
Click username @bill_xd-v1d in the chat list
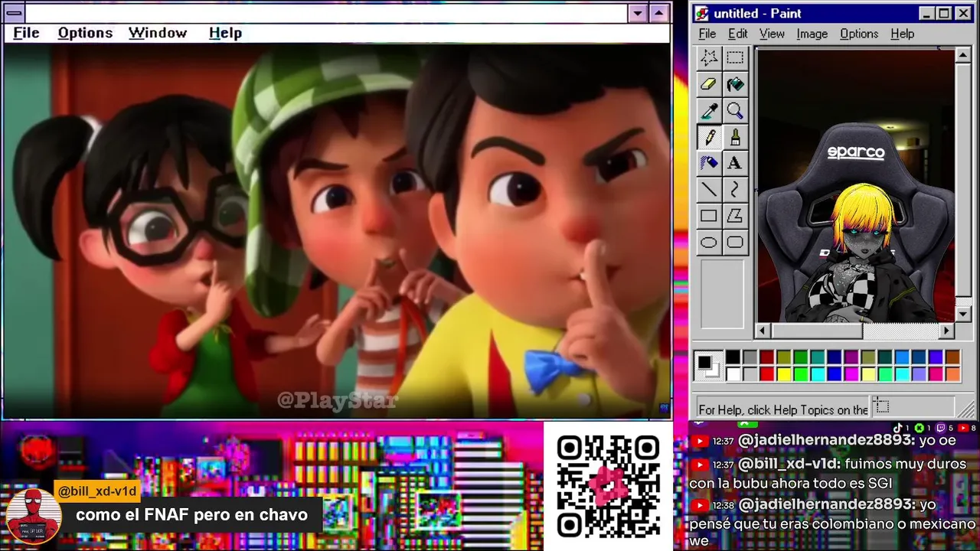tap(789, 464)
